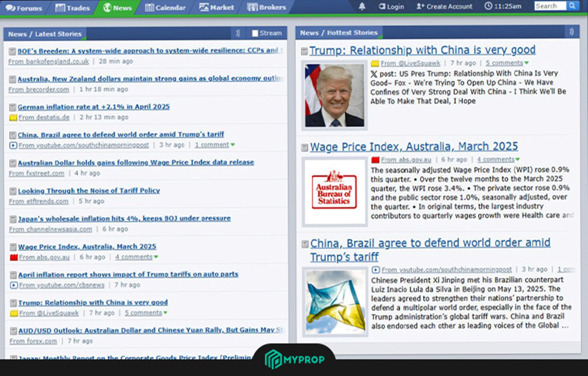
Task: Open From bankofengland.co.uk source link
Action: 49,61
